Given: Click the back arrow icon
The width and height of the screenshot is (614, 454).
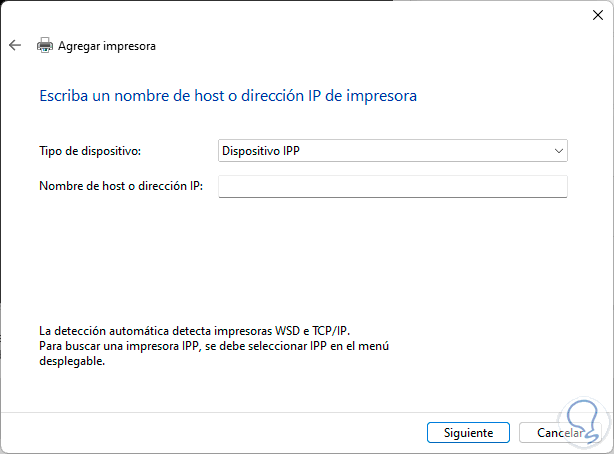Looking at the screenshot, I should pos(15,45).
